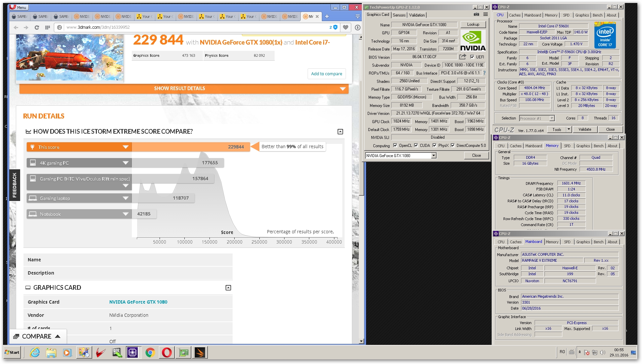The height and width of the screenshot is (364, 642).
Task: Toggle the DirectCompute 5.0 checkbox
Action: (x=453, y=145)
